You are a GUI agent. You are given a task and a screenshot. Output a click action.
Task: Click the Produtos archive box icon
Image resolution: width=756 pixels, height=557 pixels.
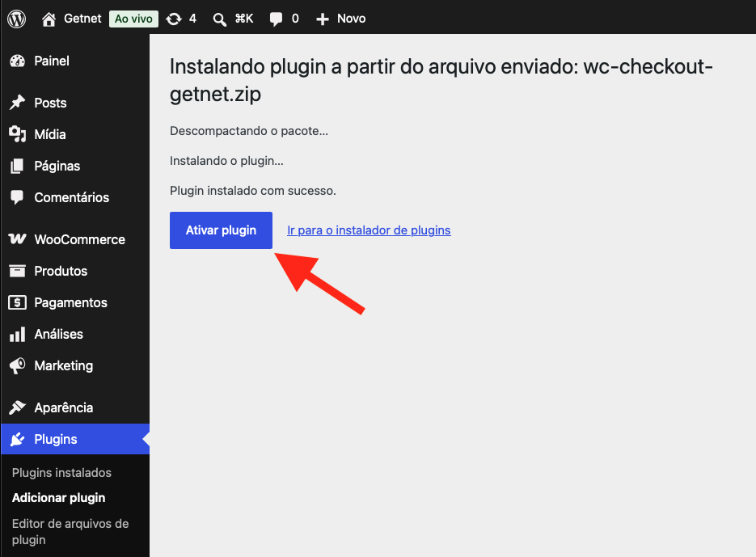[x=17, y=271]
